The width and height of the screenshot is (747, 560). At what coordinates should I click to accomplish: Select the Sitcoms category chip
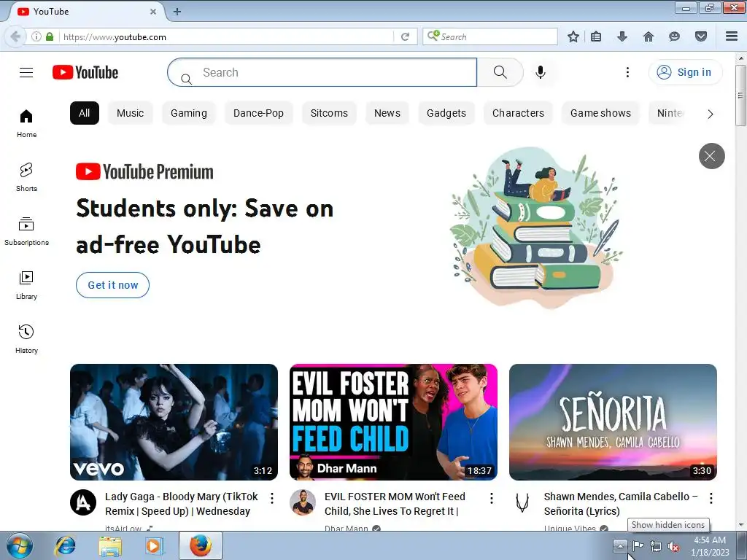(329, 113)
